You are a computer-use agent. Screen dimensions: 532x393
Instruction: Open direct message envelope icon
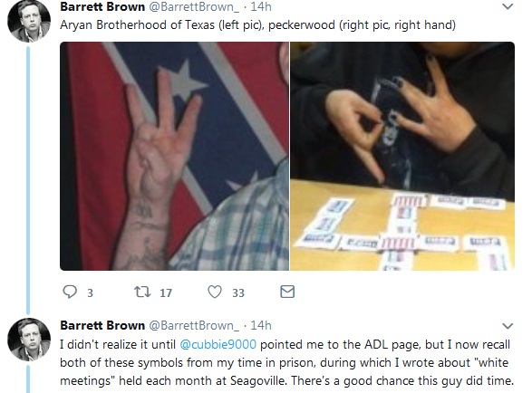[x=287, y=292]
